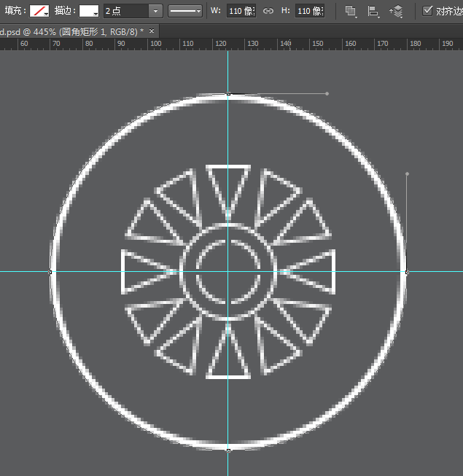The image size is (463, 476).
Task: Click the link width and height icon
Action: pyautogui.click(x=268, y=12)
